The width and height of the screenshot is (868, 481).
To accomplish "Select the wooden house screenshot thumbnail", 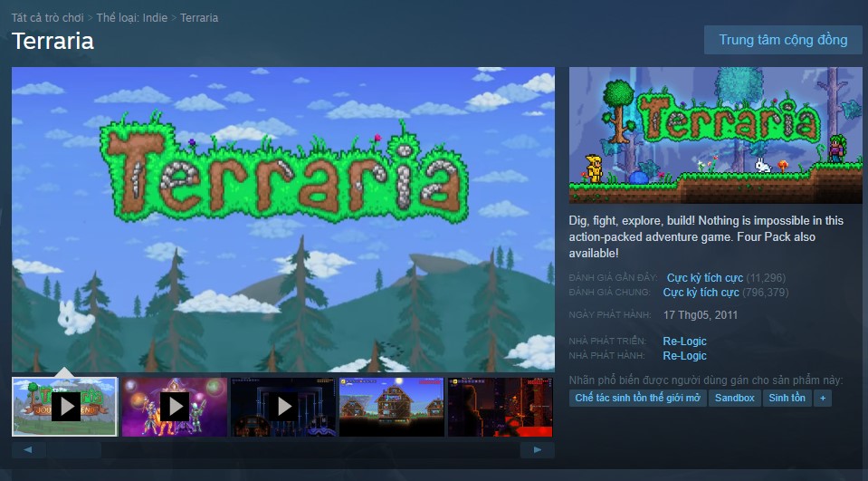I will click(x=391, y=407).
